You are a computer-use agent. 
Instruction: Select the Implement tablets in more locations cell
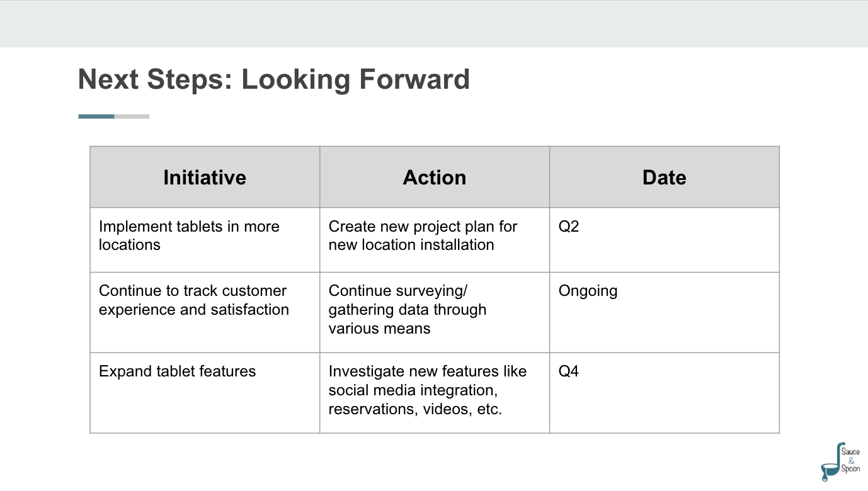(205, 240)
